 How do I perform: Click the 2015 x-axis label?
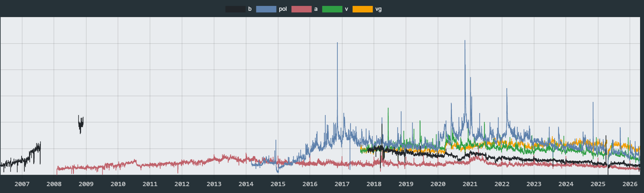click(278, 184)
